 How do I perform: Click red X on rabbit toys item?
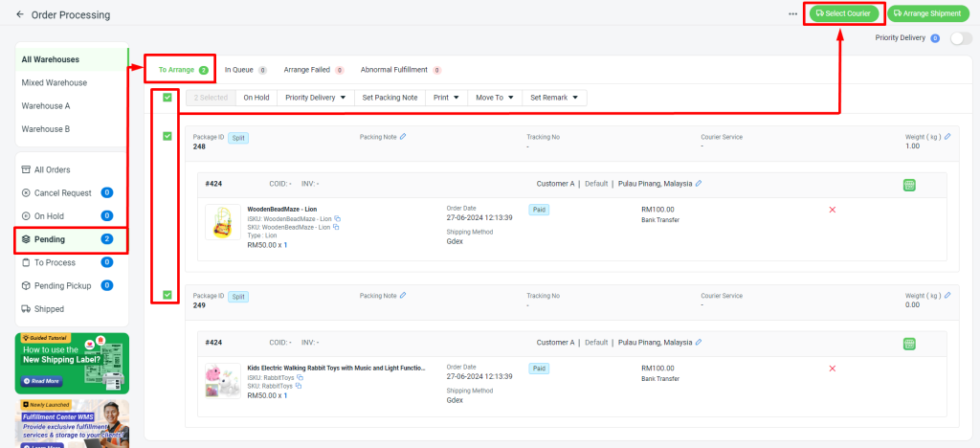click(832, 369)
